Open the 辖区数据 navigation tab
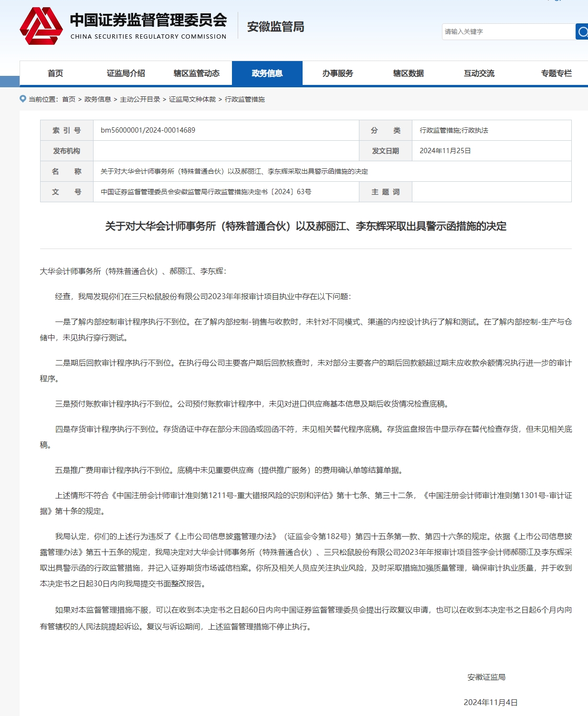 click(x=409, y=73)
